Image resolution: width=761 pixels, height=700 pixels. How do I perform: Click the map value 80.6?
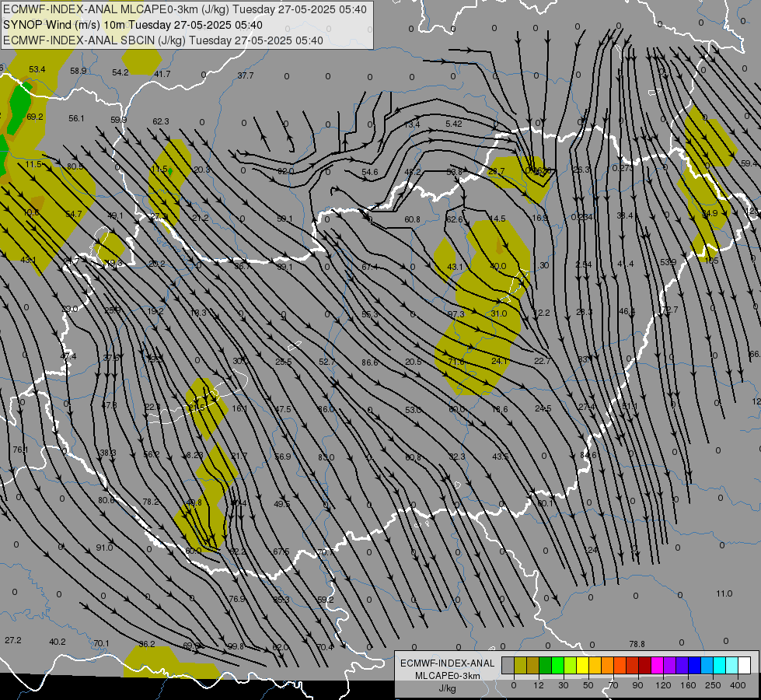[x=106, y=500]
